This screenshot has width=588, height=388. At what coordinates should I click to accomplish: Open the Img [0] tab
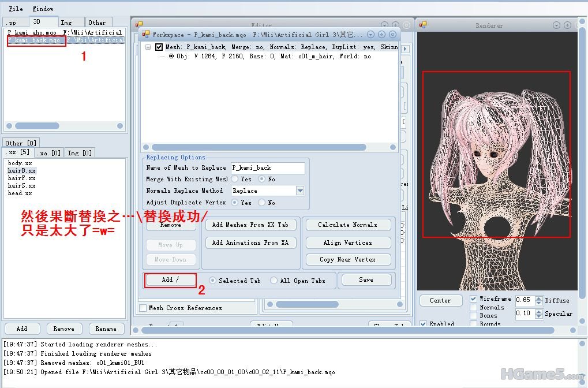80,153
